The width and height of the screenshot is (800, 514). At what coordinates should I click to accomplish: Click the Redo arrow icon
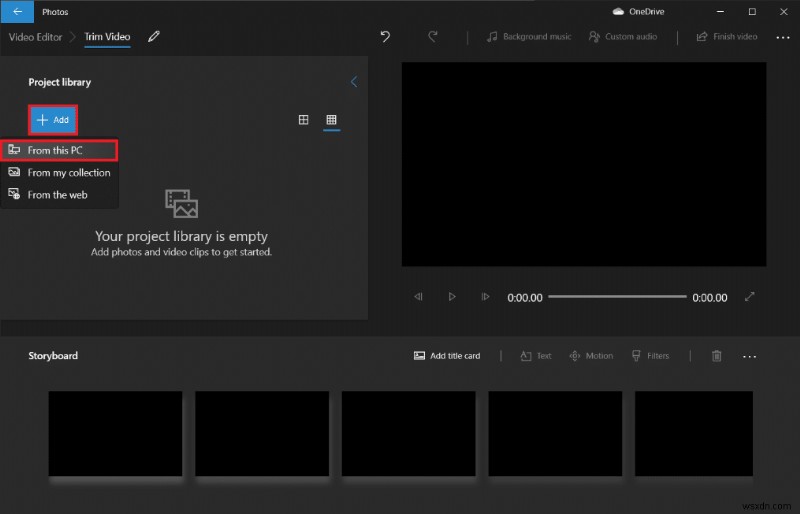coord(433,37)
